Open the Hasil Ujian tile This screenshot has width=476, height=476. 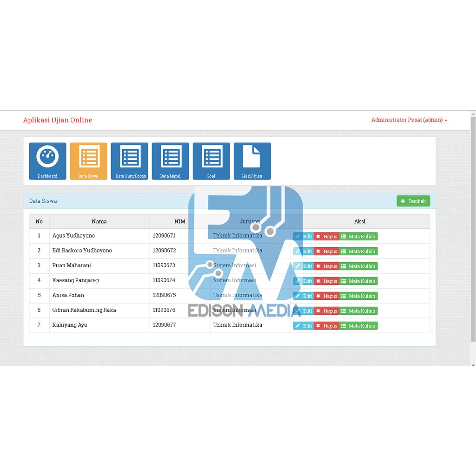tap(252, 161)
